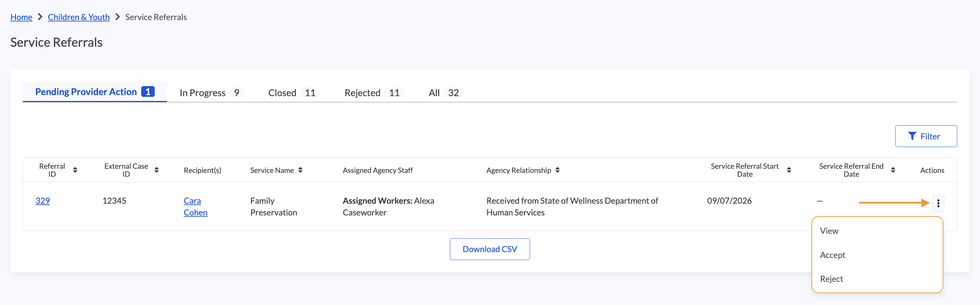This screenshot has width=980, height=305.
Task: Sort by Service Name column
Action: click(300, 170)
